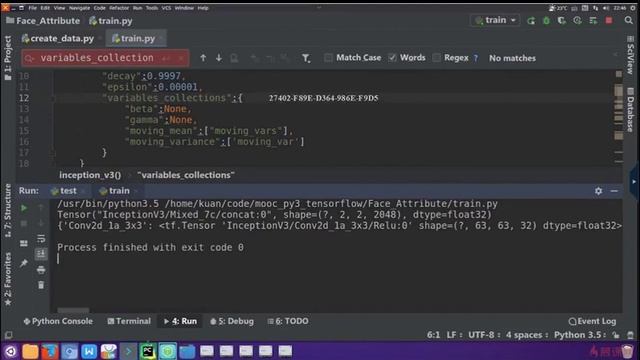Hide the Run tool window
This screenshot has width=640, height=360.
614,191
